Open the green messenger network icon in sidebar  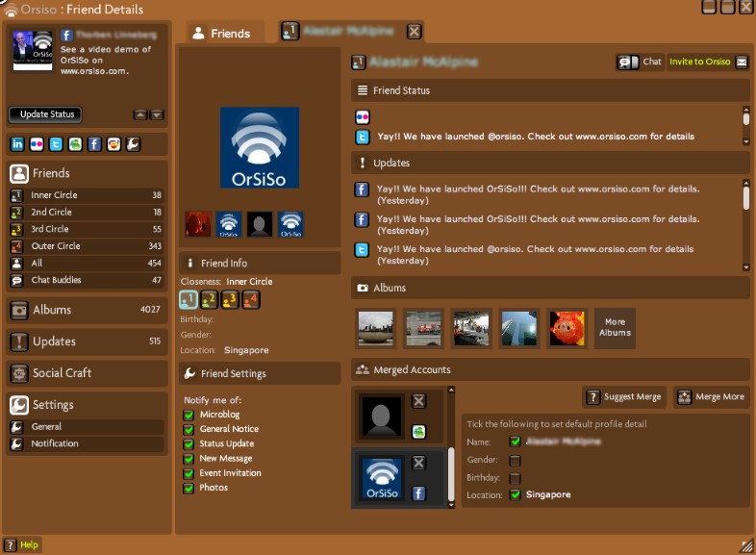[x=75, y=144]
